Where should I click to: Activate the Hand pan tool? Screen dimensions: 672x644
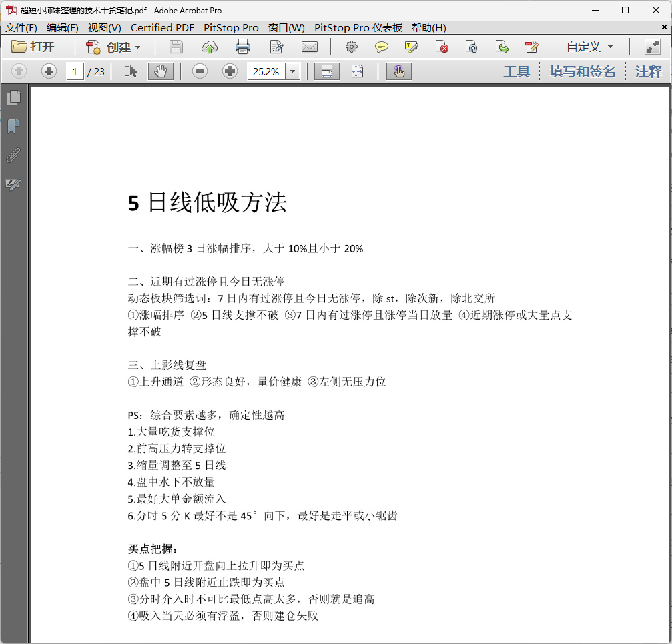coord(159,71)
